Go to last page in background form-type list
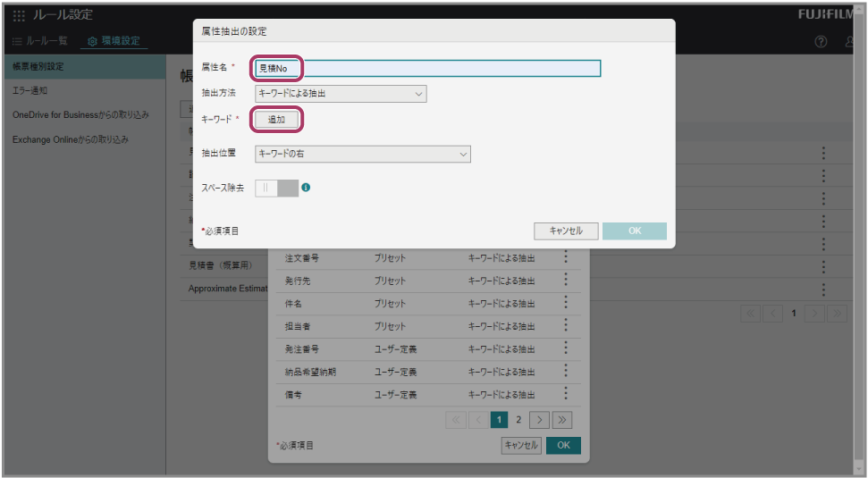 [x=837, y=314]
